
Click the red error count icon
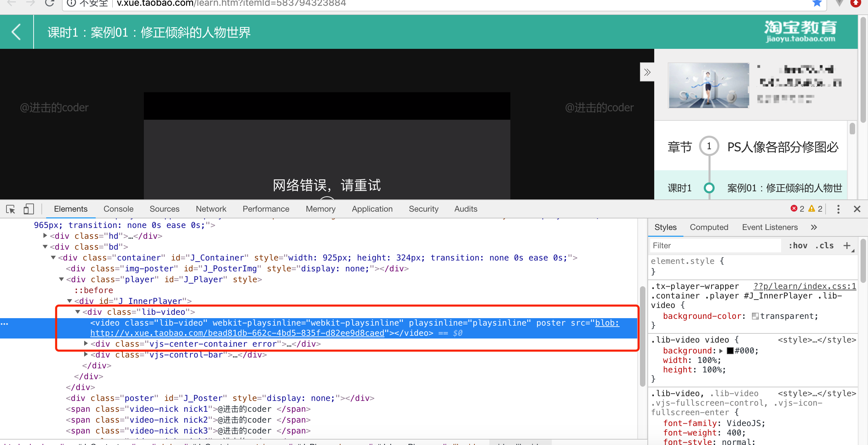coord(794,209)
